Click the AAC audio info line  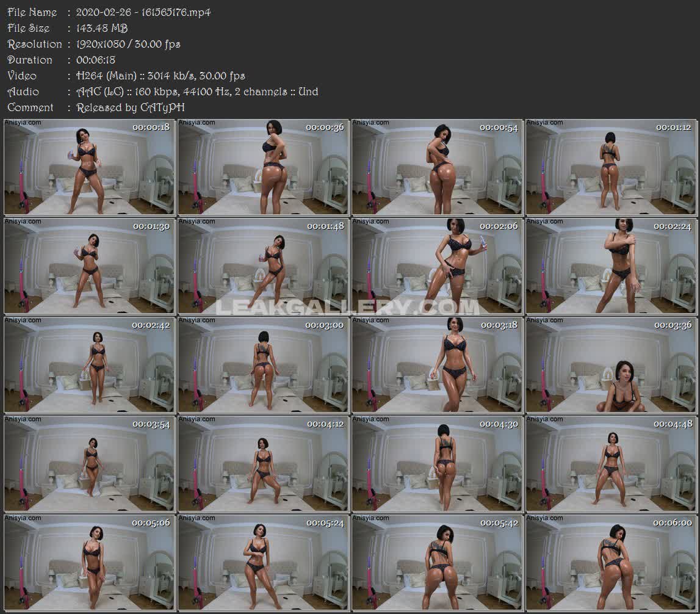click(197, 92)
